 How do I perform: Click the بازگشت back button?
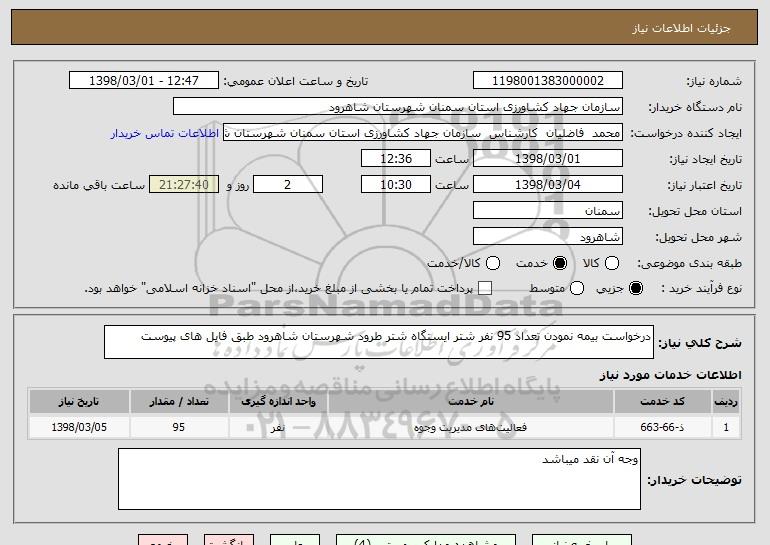229,540
